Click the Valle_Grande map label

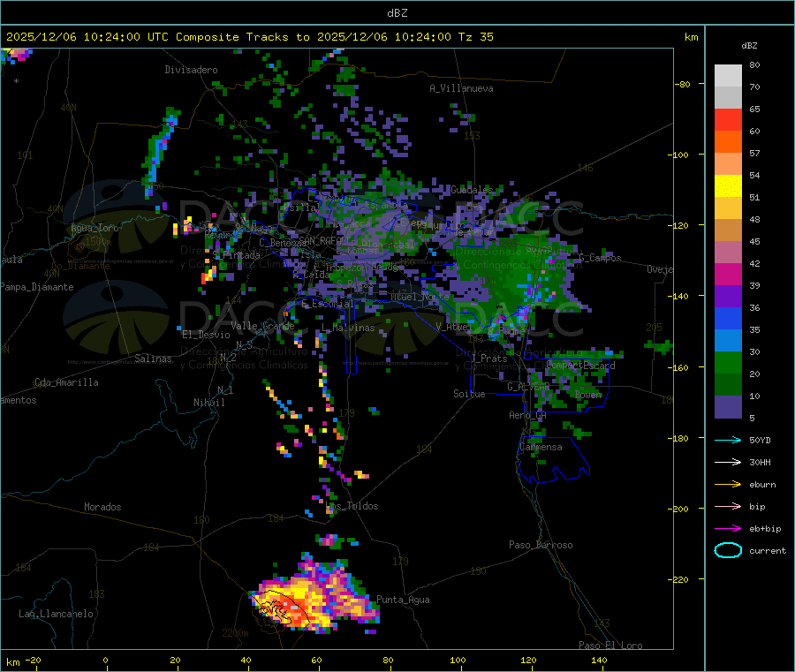pyautogui.click(x=262, y=326)
